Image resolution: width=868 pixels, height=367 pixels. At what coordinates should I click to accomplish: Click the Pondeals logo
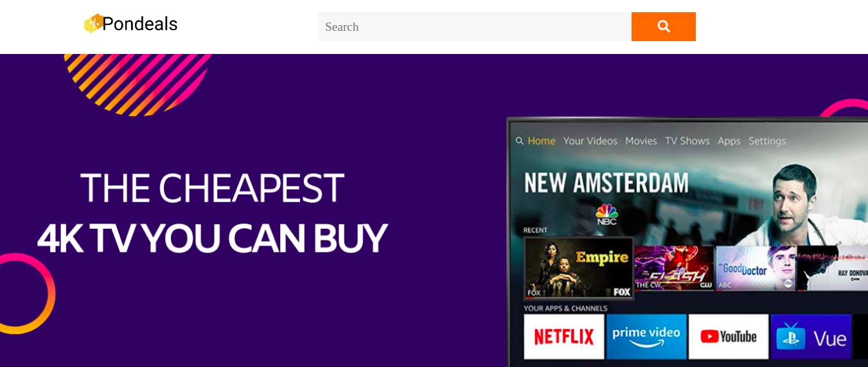[x=130, y=24]
